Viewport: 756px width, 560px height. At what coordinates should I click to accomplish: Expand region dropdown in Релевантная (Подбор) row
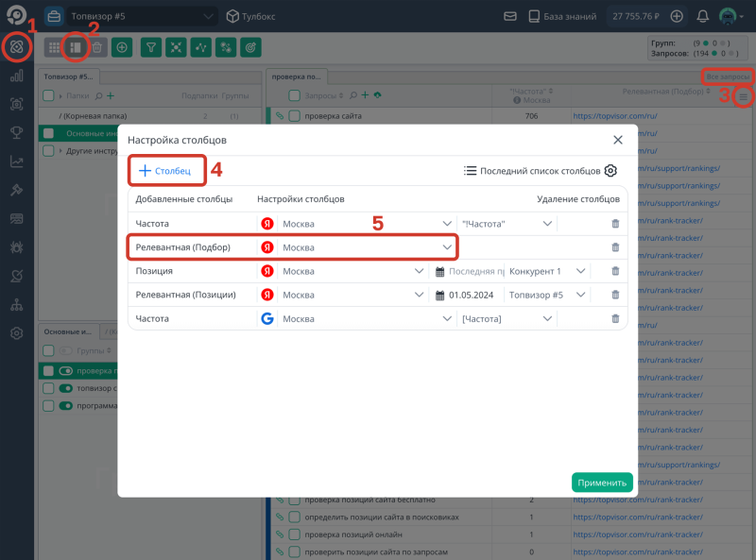click(x=447, y=247)
